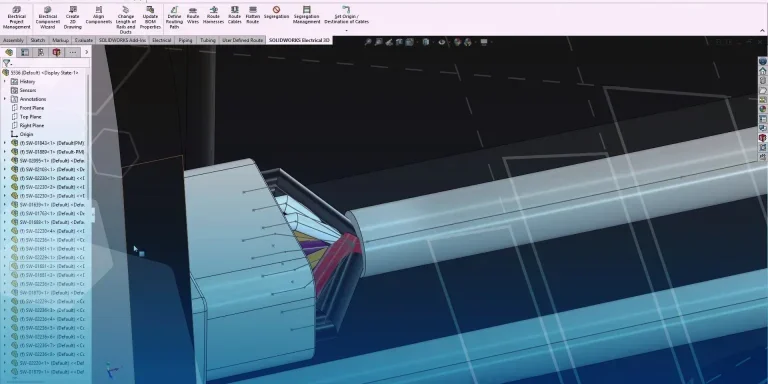Image resolution: width=768 pixels, height=384 pixels.
Task: Choose the Flatten Route tool
Action: click(x=252, y=16)
